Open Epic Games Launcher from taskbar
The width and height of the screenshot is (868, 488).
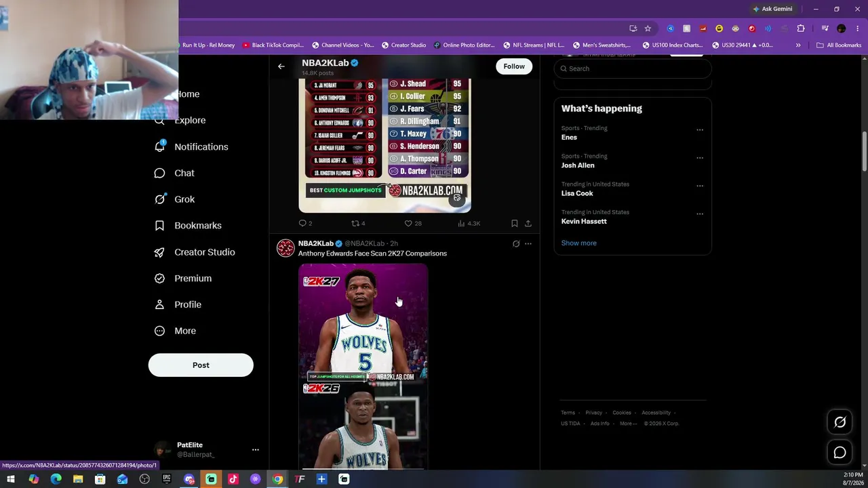pyautogui.click(x=167, y=479)
